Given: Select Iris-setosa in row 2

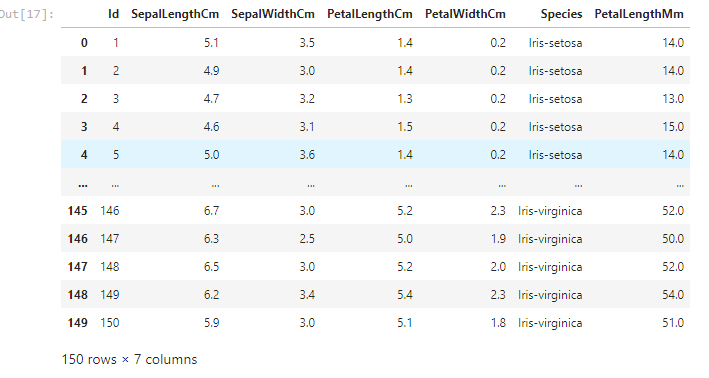Looking at the screenshot, I should (x=555, y=99).
